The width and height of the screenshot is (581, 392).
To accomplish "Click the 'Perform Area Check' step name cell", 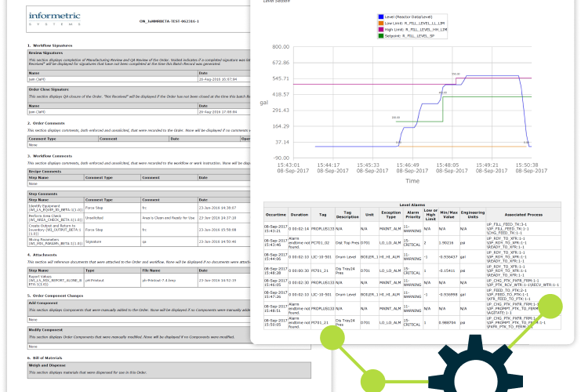I will 56,218.
